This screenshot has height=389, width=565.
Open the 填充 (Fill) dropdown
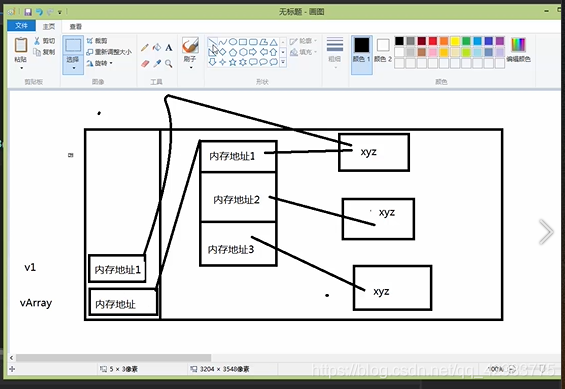coord(304,53)
